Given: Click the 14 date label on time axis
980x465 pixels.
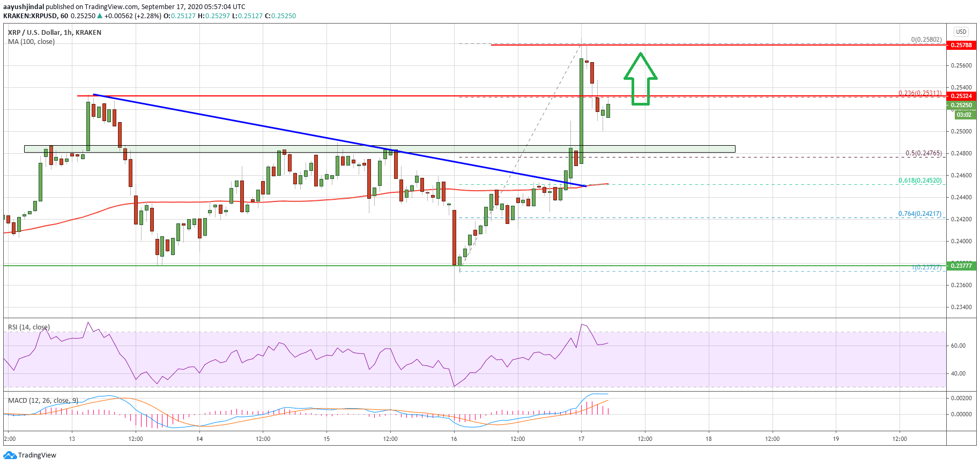Looking at the screenshot, I should click(199, 439).
